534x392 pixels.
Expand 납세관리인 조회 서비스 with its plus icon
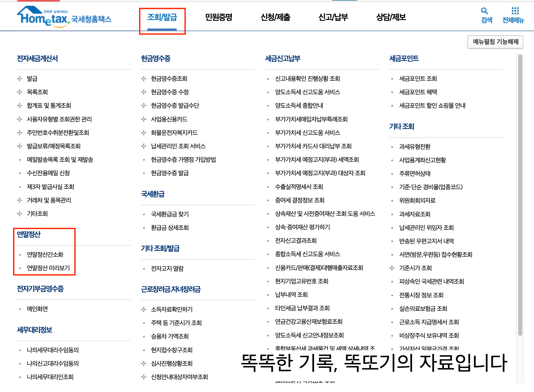pos(143,146)
